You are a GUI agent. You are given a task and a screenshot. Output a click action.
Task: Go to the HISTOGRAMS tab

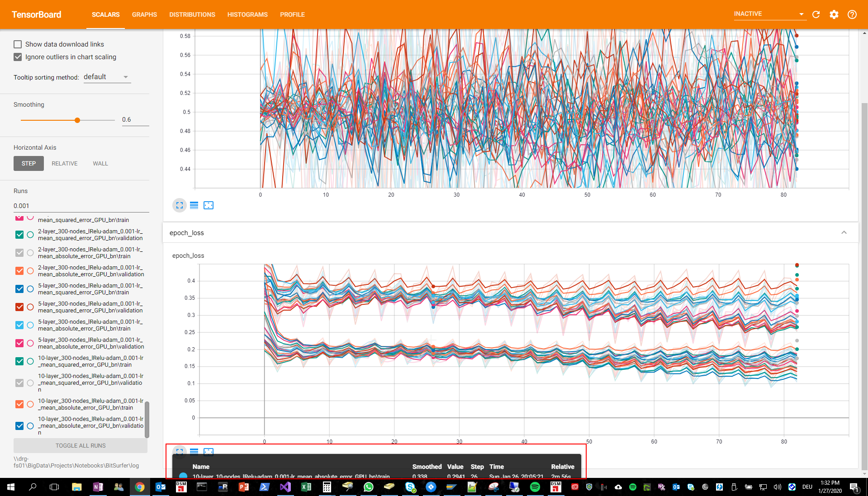[247, 14]
